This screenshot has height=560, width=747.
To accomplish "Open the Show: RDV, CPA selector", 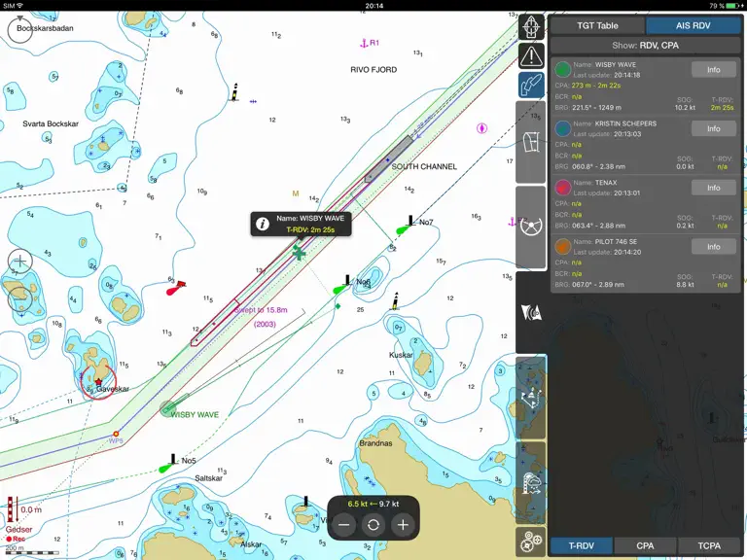I will pyautogui.click(x=645, y=46).
